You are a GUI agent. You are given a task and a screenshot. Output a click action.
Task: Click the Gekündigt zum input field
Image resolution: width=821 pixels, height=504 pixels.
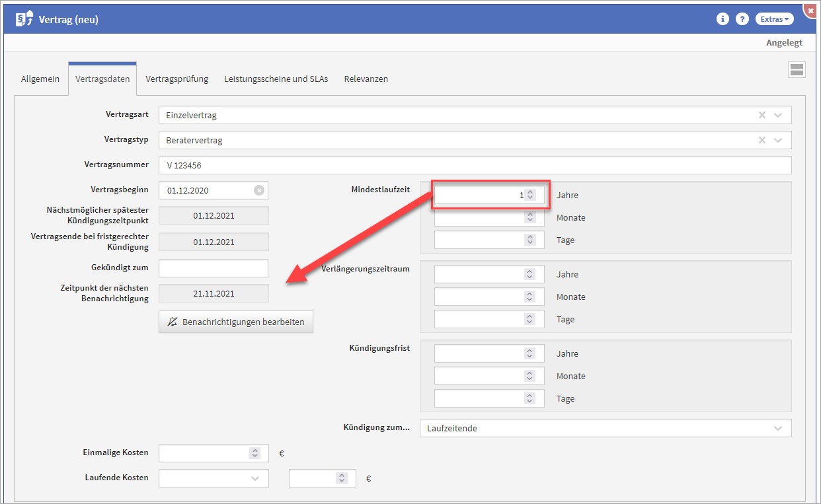click(x=213, y=268)
